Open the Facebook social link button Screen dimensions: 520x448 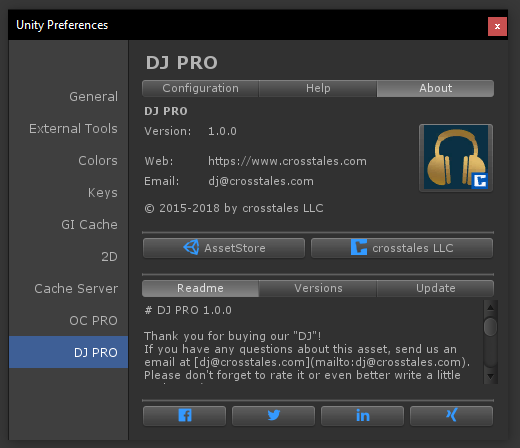click(184, 415)
